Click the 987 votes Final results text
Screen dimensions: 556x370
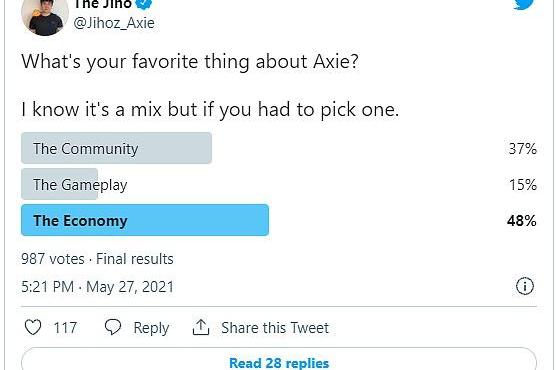(98, 259)
